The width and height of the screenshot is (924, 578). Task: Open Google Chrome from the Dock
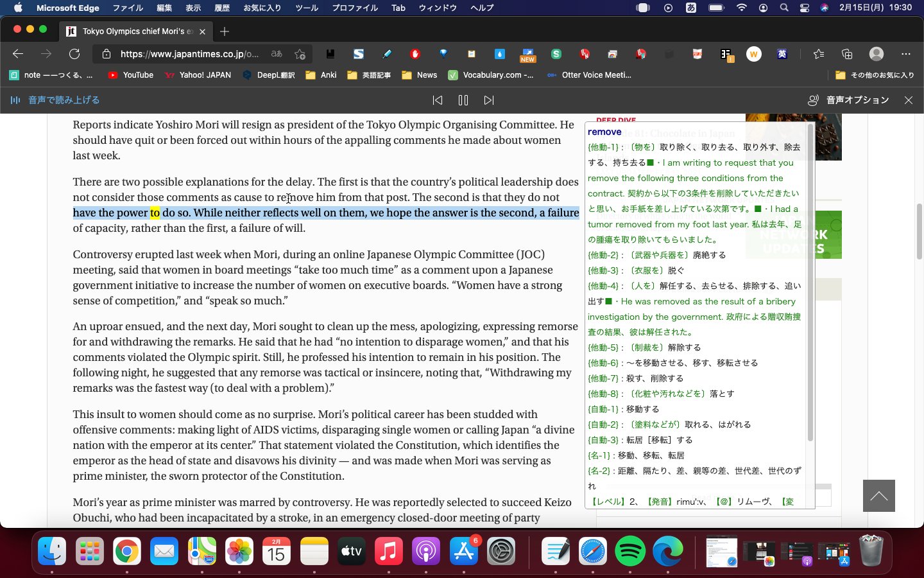pos(127,551)
